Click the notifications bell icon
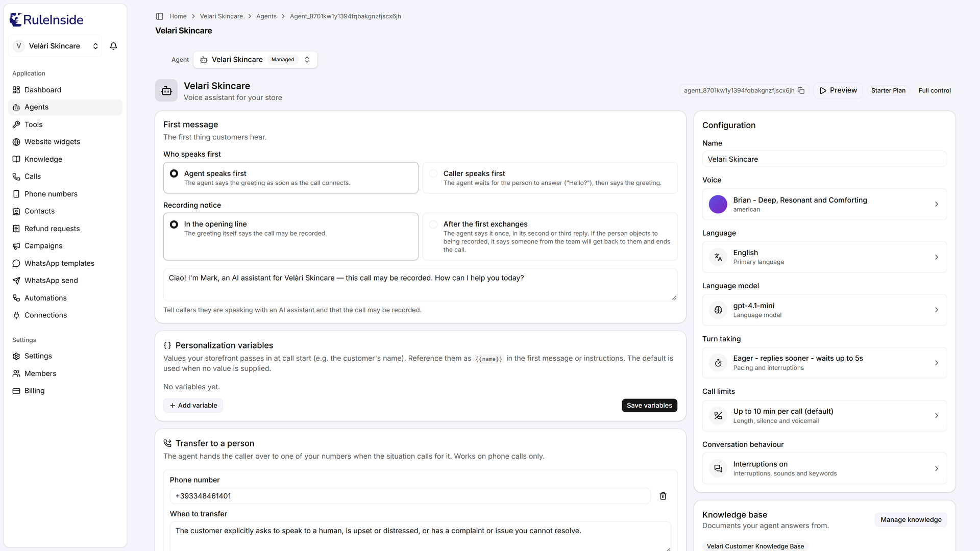The width and height of the screenshot is (980, 551). (113, 46)
